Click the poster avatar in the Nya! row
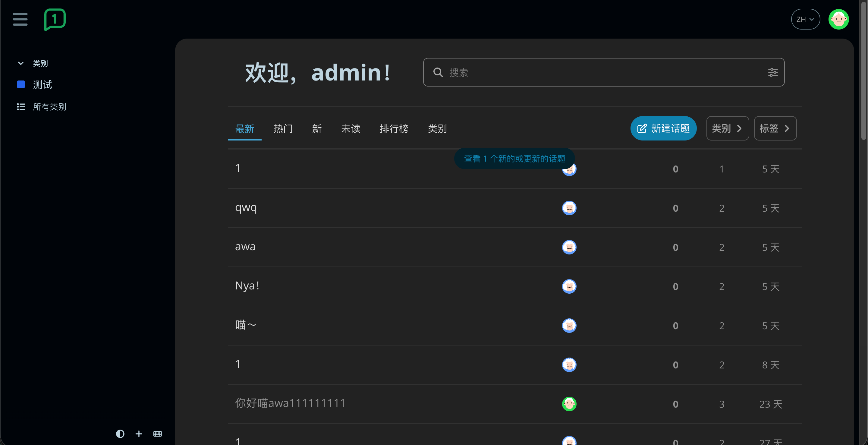Image resolution: width=868 pixels, height=445 pixels. (x=569, y=286)
